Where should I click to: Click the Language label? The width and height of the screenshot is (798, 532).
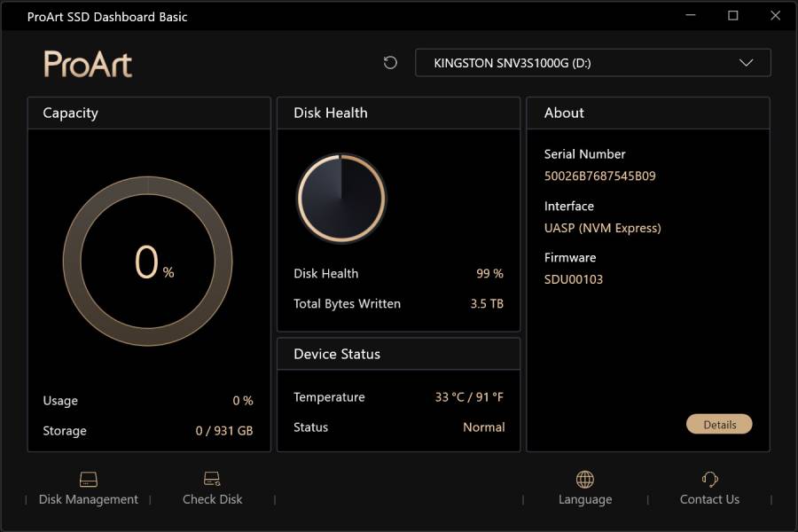pyautogui.click(x=585, y=499)
